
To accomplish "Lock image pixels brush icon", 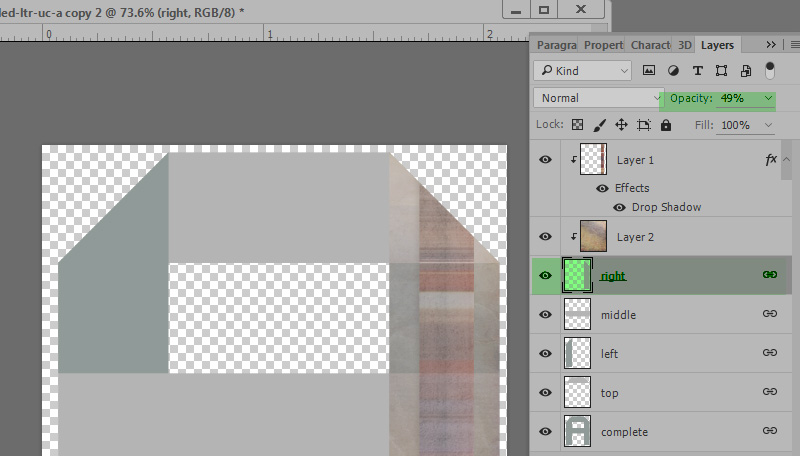I will click(599, 125).
